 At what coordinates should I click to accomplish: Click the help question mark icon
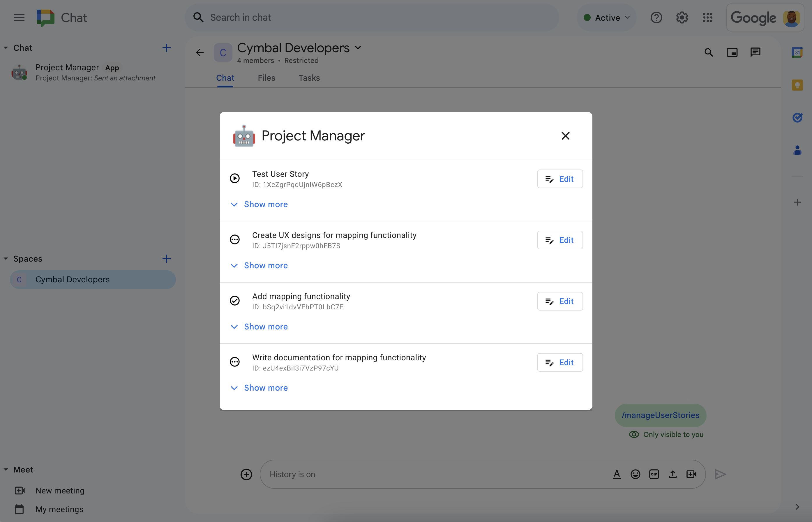[655, 17]
